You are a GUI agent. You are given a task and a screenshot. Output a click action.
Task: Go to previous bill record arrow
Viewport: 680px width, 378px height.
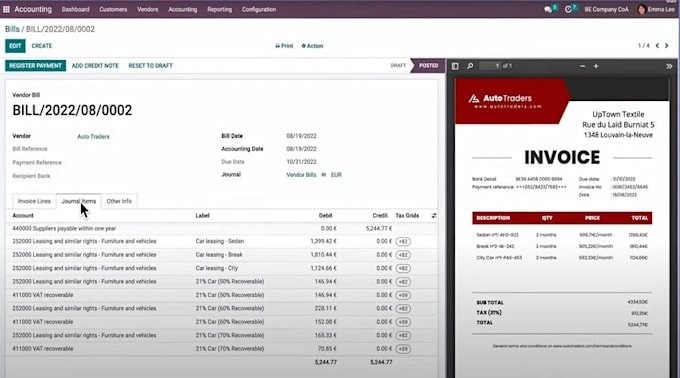(x=657, y=46)
